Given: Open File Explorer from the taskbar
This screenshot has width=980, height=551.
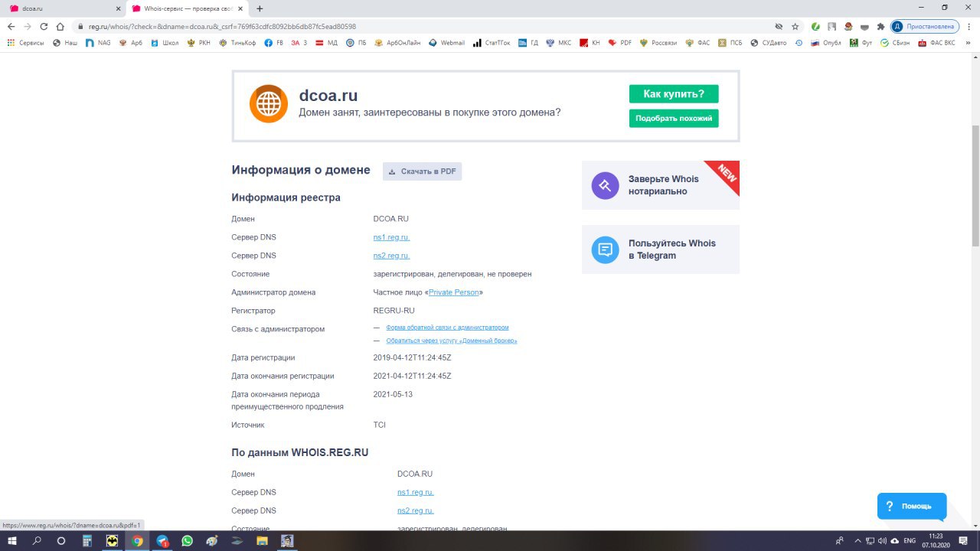Looking at the screenshot, I should click(263, 540).
